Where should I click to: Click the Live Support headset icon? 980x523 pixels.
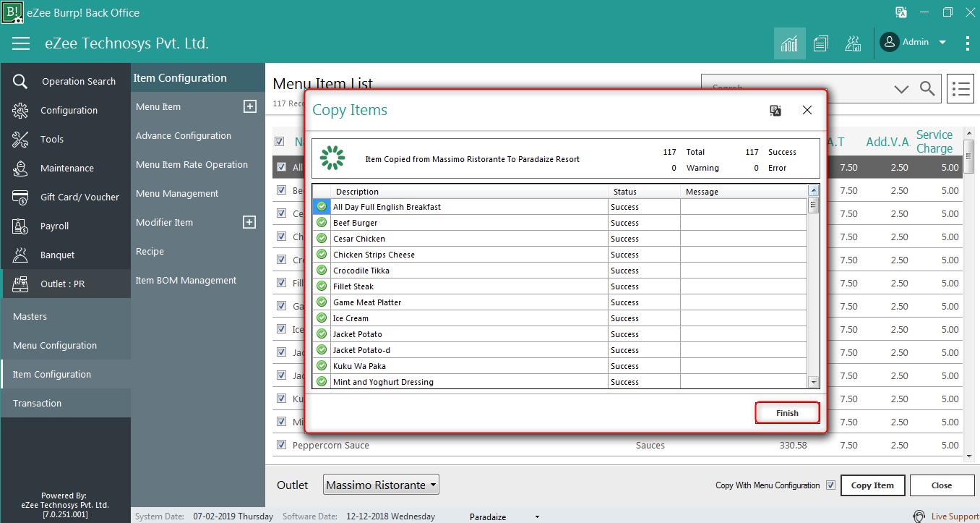tap(919, 516)
